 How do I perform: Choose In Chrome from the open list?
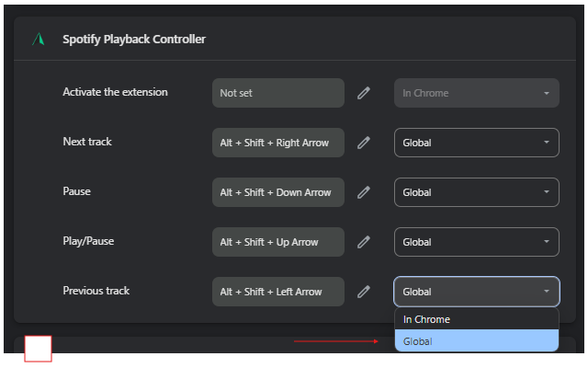[476, 319]
